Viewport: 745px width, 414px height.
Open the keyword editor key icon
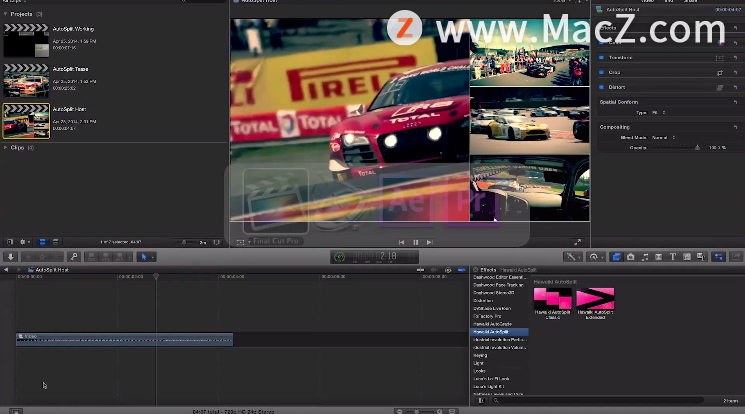pyautogui.click(x=74, y=257)
